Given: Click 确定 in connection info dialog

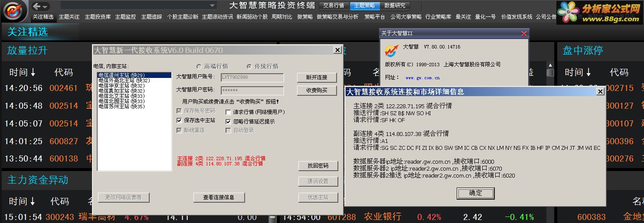Looking at the screenshot, I should 475,193.
